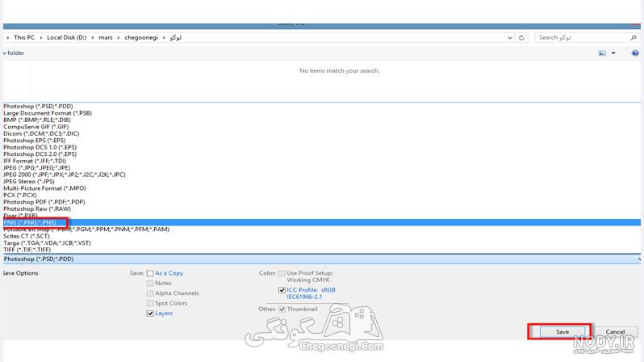The width and height of the screenshot is (644, 362).
Task: Expand the arrow after This PC
Action: (41, 37)
